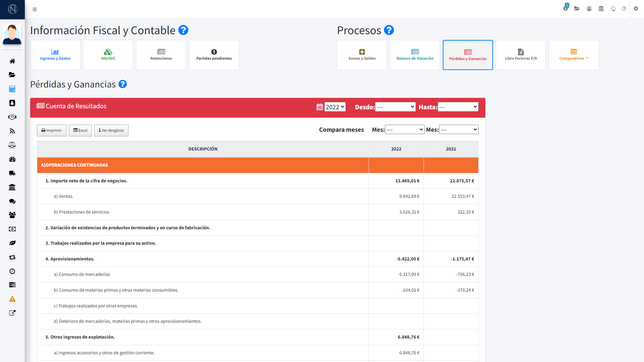Open the Hasta month dropdown
Image resolution: width=644 pixels, height=362 pixels.
click(x=458, y=107)
